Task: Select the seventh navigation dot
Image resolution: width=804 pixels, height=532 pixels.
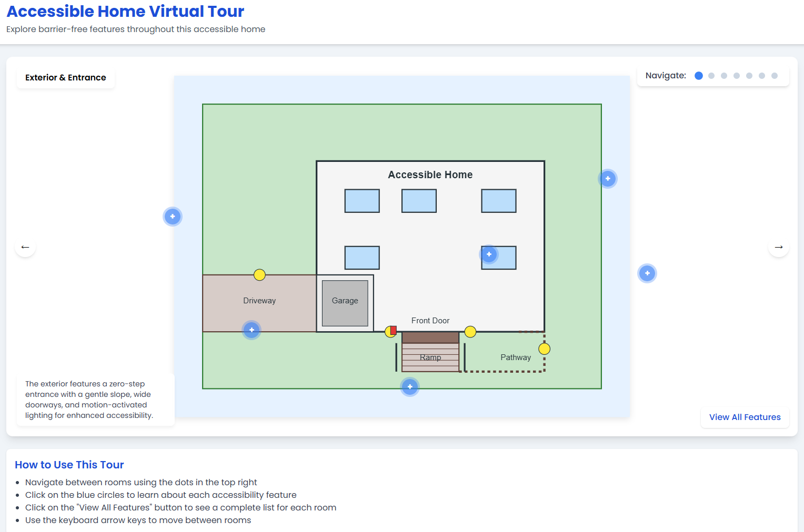Action: pyautogui.click(x=775, y=76)
